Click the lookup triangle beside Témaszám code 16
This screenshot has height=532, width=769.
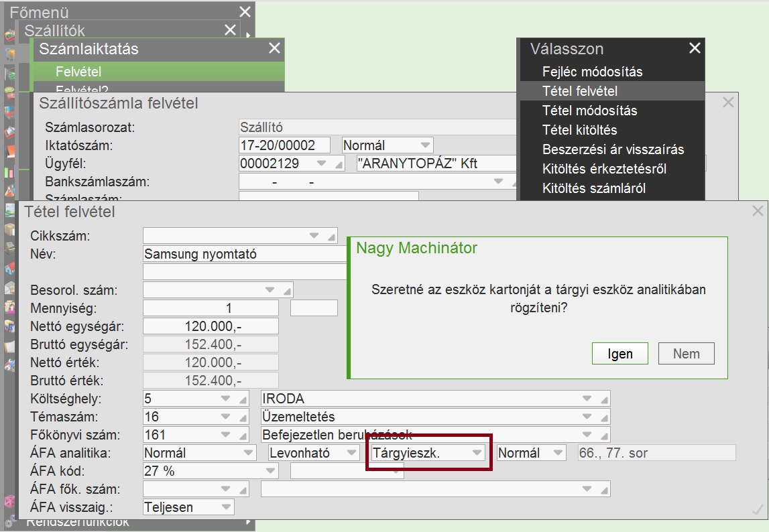tap(243, 417)
